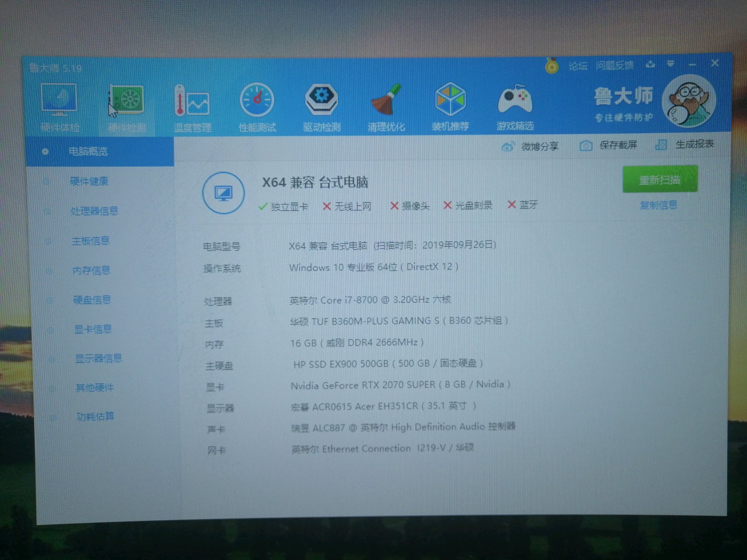The height and width of the screenshot is (560, 747).
Task: Open 其他硬件 other hardware section
Action: [94, 388]
